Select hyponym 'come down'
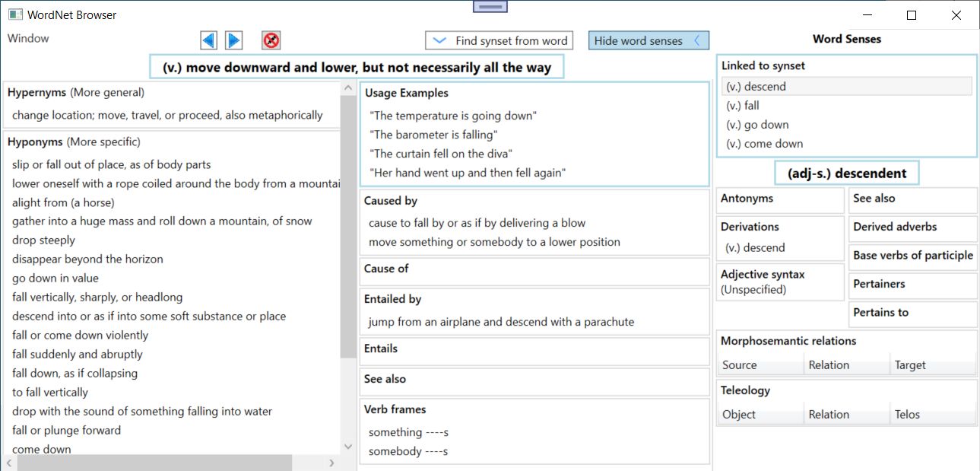980x471 pixels. (42, 449)
